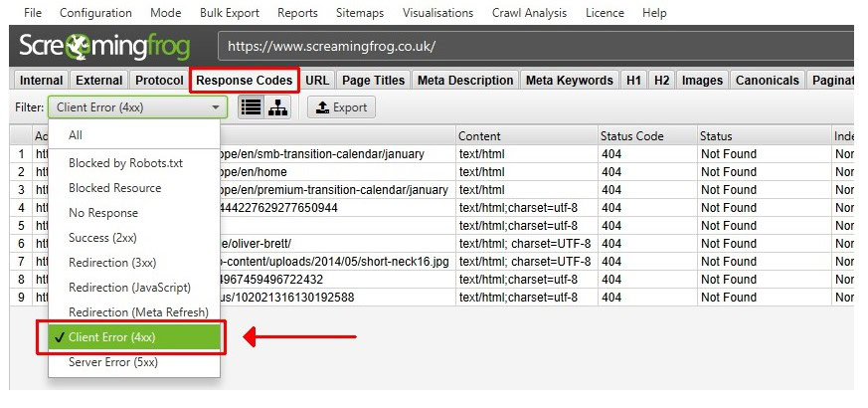
Task: Select checked Client Error (4xx) option
Action: (x=134, y=337)
